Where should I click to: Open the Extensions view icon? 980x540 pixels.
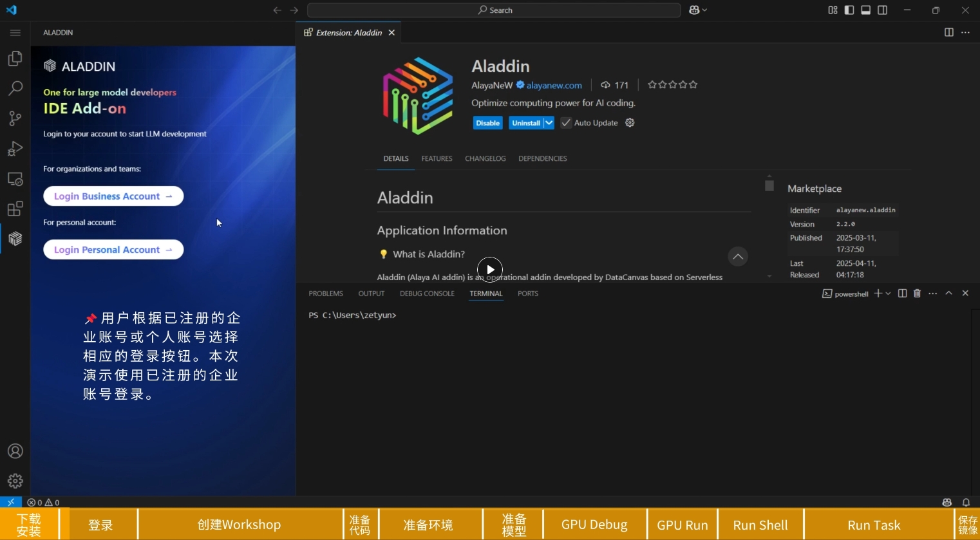coord(15,209)
